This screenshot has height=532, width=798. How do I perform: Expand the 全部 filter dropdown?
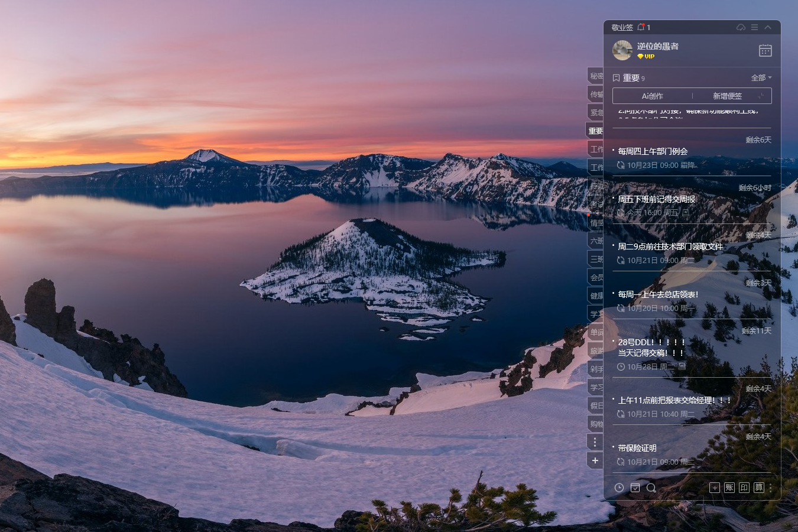[x=761, y=77]
